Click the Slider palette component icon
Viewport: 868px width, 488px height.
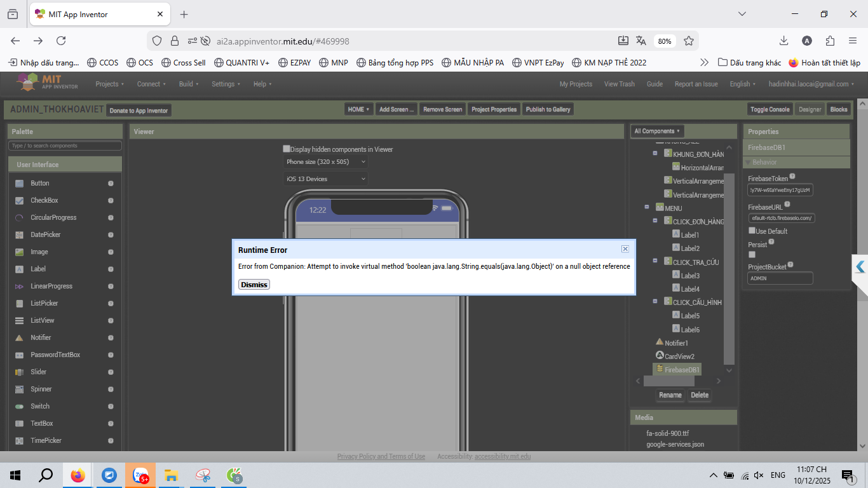point(19,372)
